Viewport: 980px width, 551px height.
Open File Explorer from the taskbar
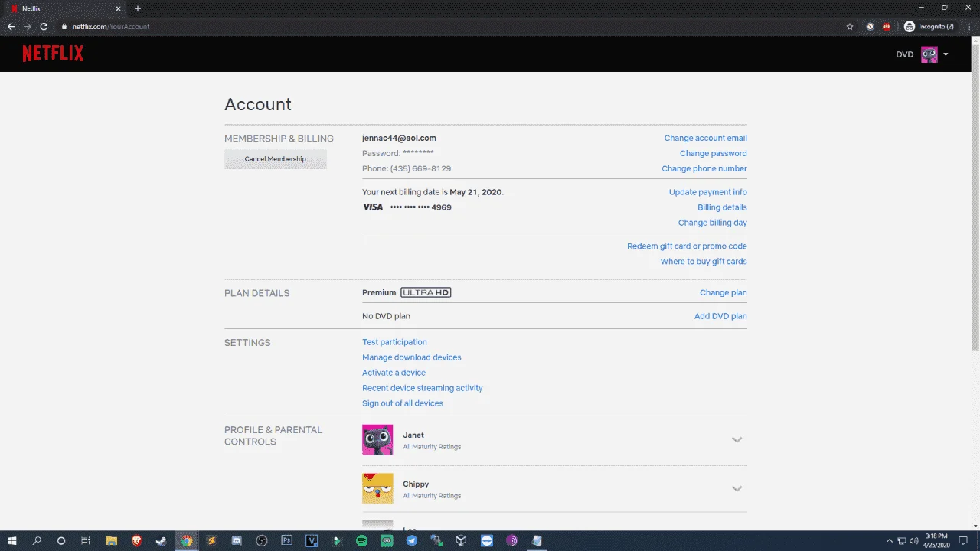click(111, 540)
